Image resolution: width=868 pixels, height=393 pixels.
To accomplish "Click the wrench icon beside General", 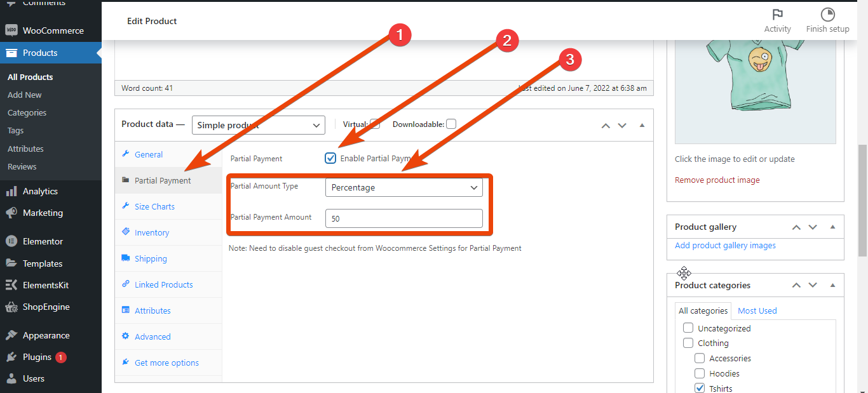I will coord(126,154).
